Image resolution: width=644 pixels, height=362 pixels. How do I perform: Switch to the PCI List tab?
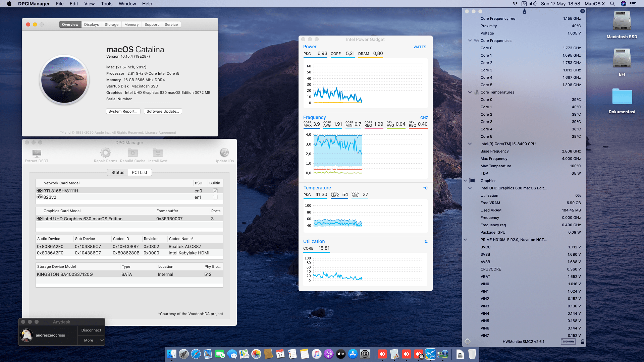point(140,172)
